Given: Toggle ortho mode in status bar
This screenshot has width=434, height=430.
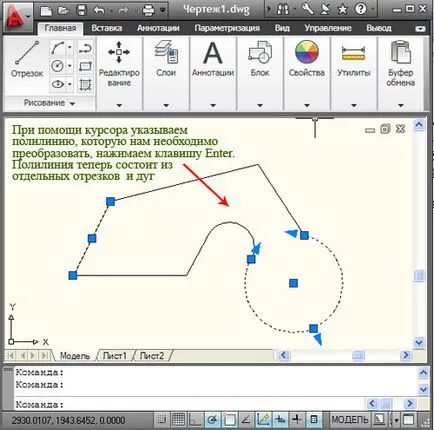Looking at the screenshot, I should (195, 419).
